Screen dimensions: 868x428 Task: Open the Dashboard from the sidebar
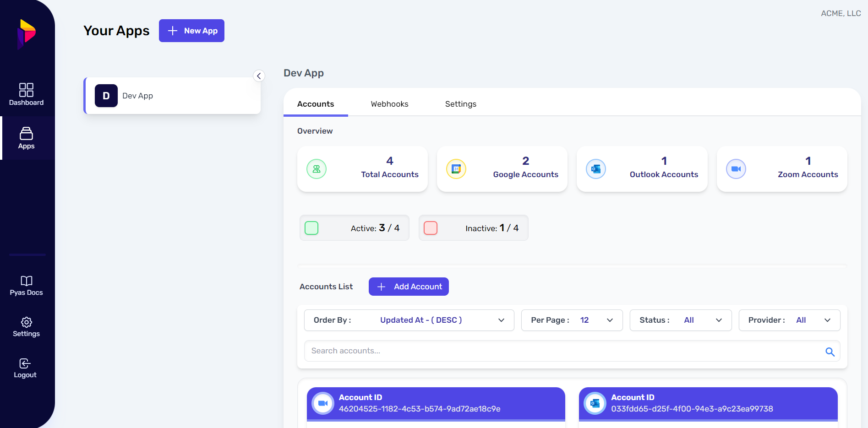click(x=26, y=94)
